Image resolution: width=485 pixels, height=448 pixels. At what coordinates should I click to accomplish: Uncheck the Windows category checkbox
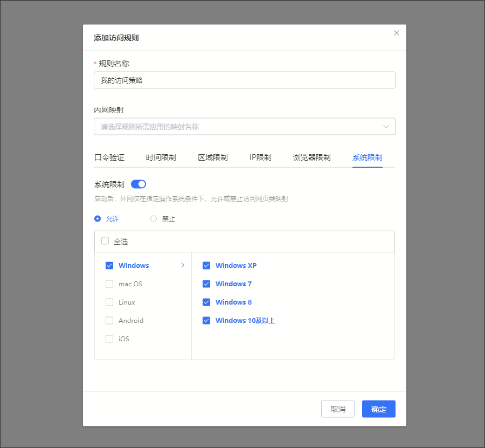109,265
